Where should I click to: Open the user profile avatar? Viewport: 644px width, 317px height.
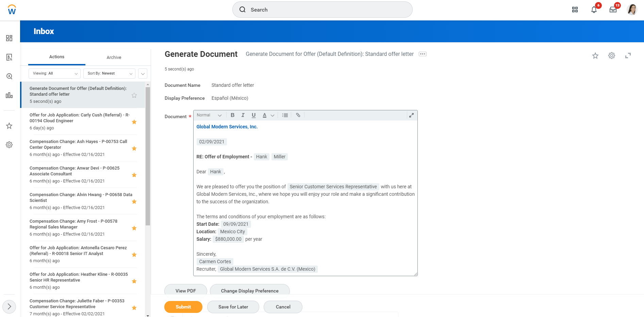(632, 10)
